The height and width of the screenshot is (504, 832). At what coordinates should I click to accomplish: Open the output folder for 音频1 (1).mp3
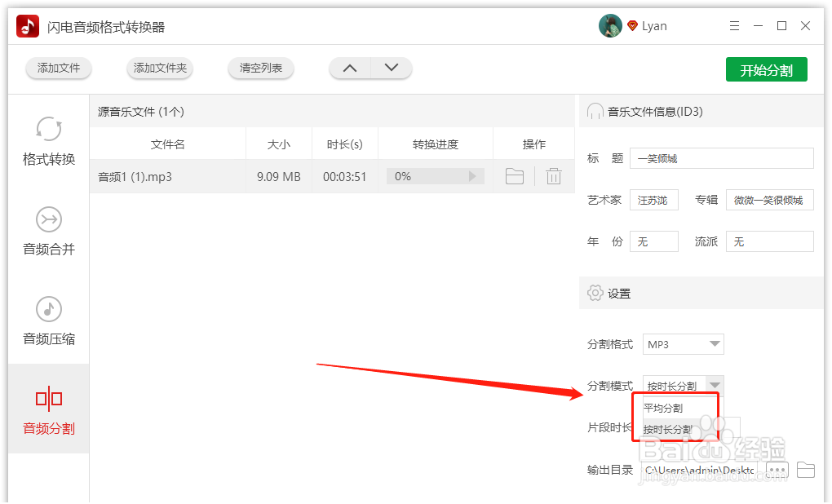[x=514, y=175]
